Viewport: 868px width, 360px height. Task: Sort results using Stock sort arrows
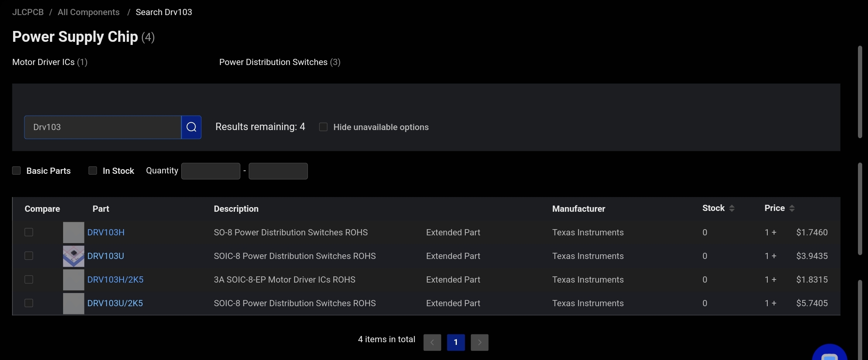coord(731,208)
